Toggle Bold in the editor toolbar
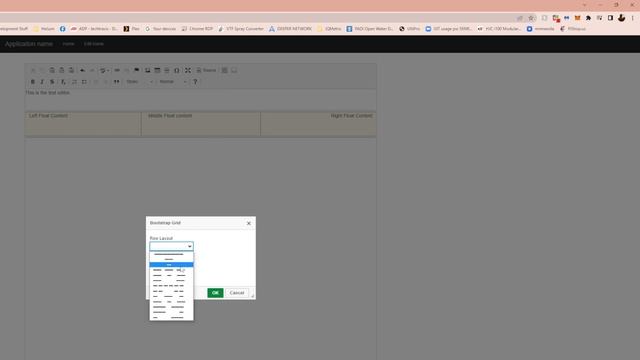This screenshot has width=640, height=360. 33,82
